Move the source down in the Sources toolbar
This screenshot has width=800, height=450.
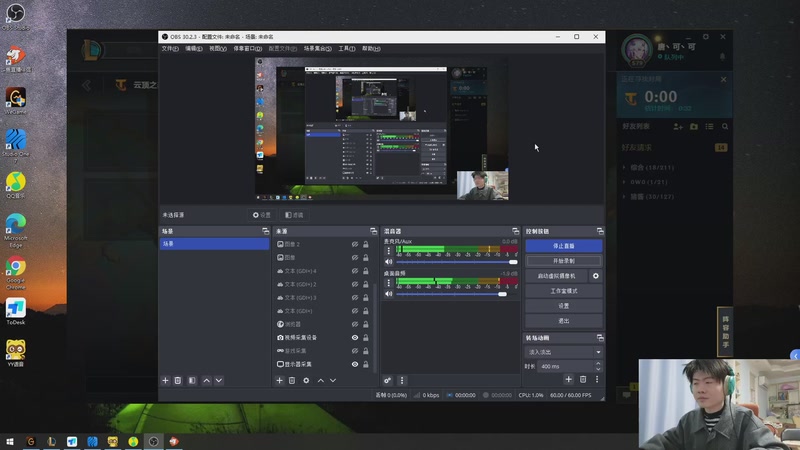coord(333,381)
